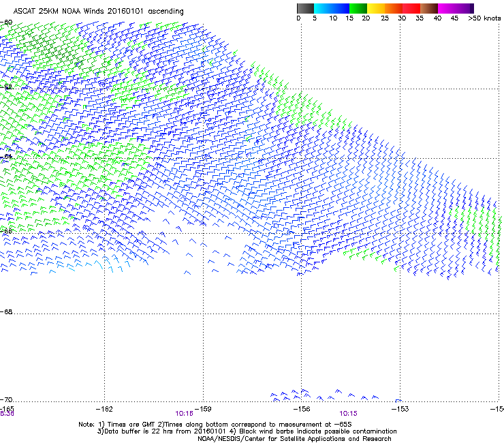
Task: Pick the orange 25–30 knots color bar segment
Action: 394,8
